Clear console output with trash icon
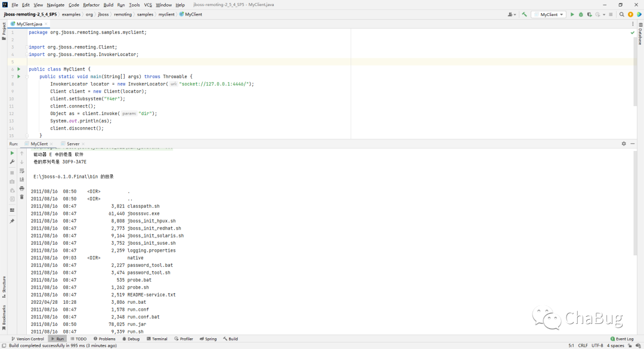Image resolution: width=644 pixels, height=349 pixels. point(22,197)
